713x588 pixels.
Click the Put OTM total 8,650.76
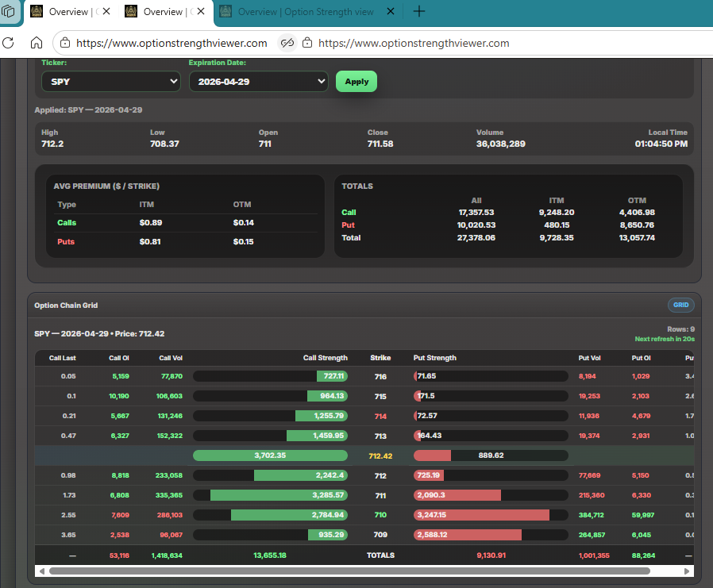(x=637, y=225)
